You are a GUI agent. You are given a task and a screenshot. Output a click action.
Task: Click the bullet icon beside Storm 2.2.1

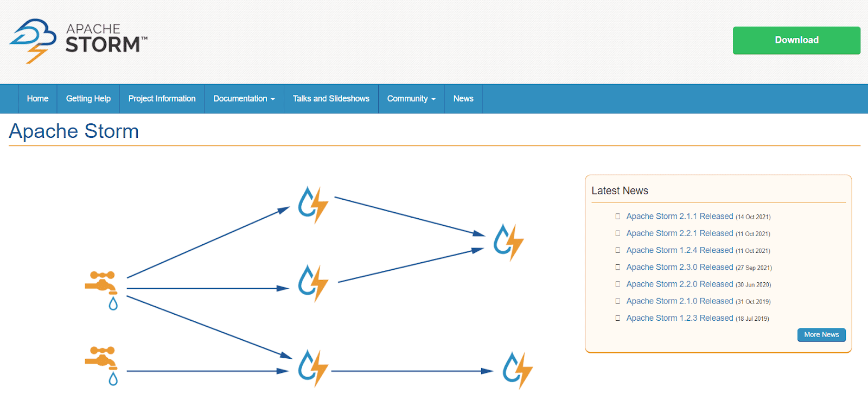[x=617, y=233]
